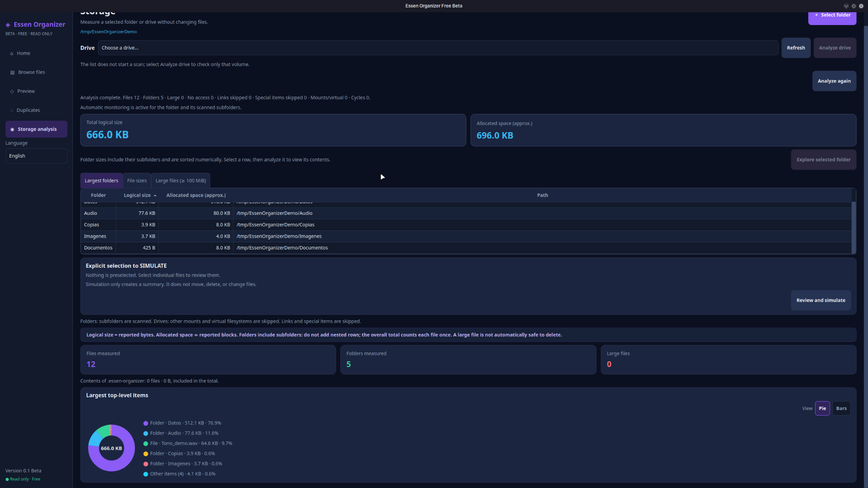Click the Refresh button

[x=796, y=48]
